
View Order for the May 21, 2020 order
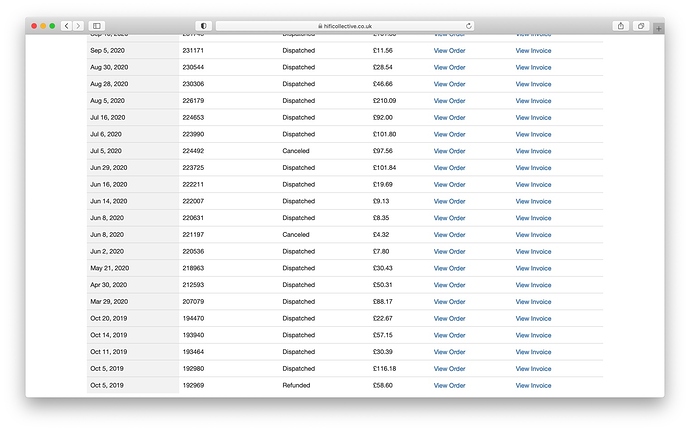click(x=449, y=268)
